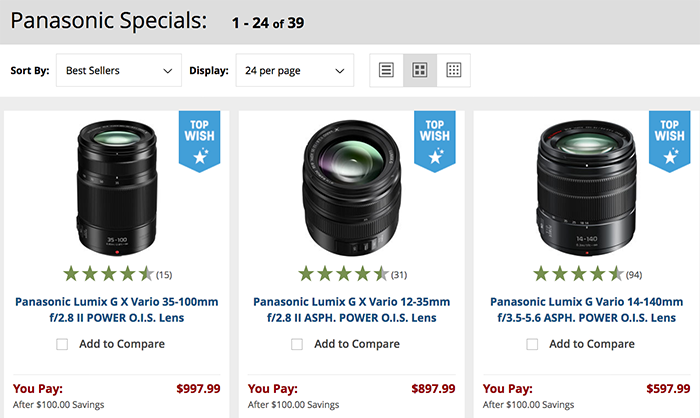This screenshot has width=700, height=418.
Task: Select the medium grid view icon
Action: 420,71
